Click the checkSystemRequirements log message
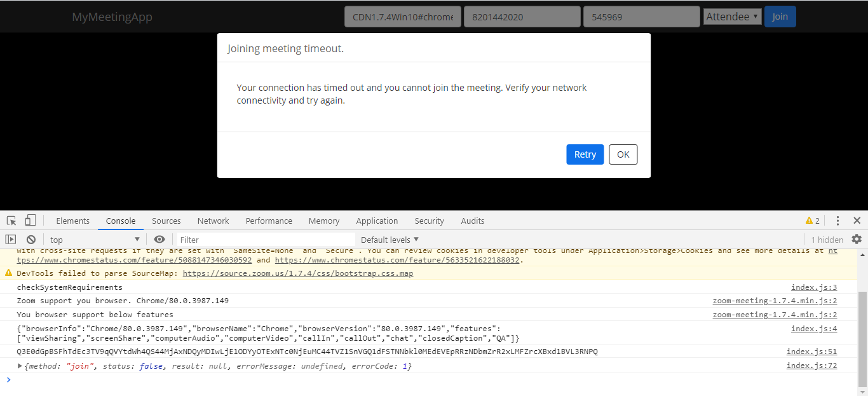 click(x=69, y=287)
